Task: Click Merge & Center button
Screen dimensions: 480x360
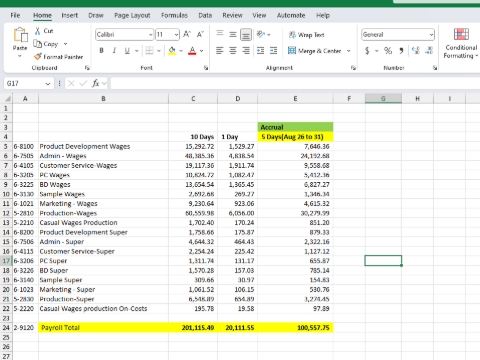Action: pos(315,51)
